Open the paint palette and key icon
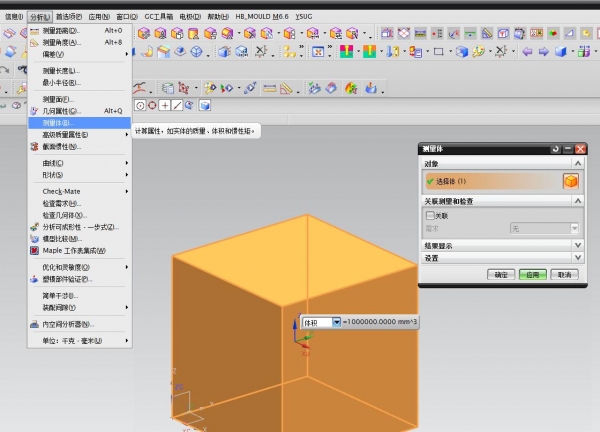Image resolution: width=600 pixels, height=432 pixels. click(479, 51)
